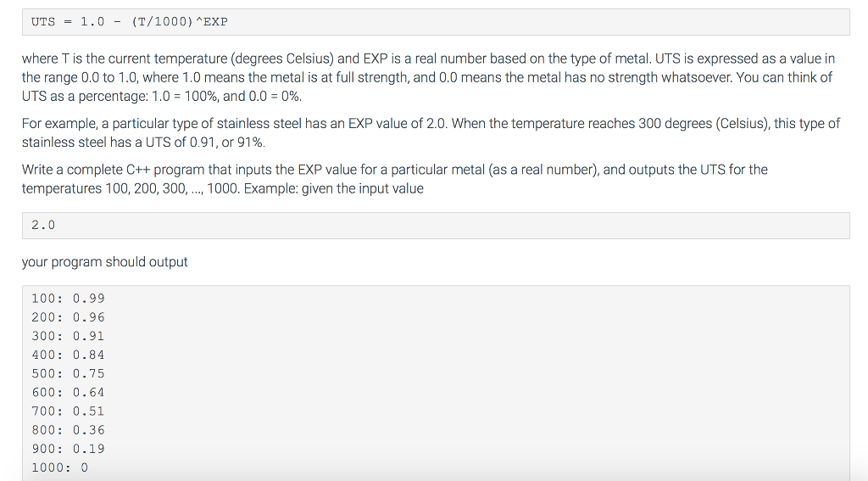Click the '800: 0.36' output line
Image resolution: width=868 pixels, height=481 pixels.
pyautogui.click(x=68, y=430)
